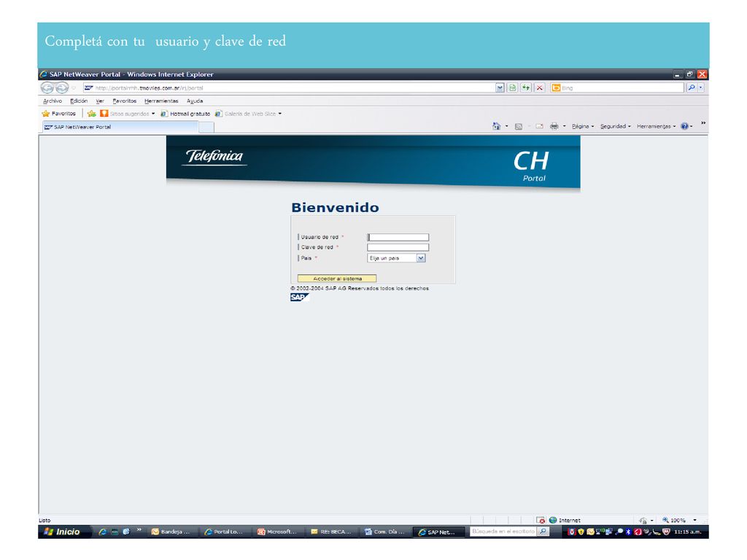Click the yellow security shield tray icon
This screenshot has width=747, height=560.
click(581, 532)
